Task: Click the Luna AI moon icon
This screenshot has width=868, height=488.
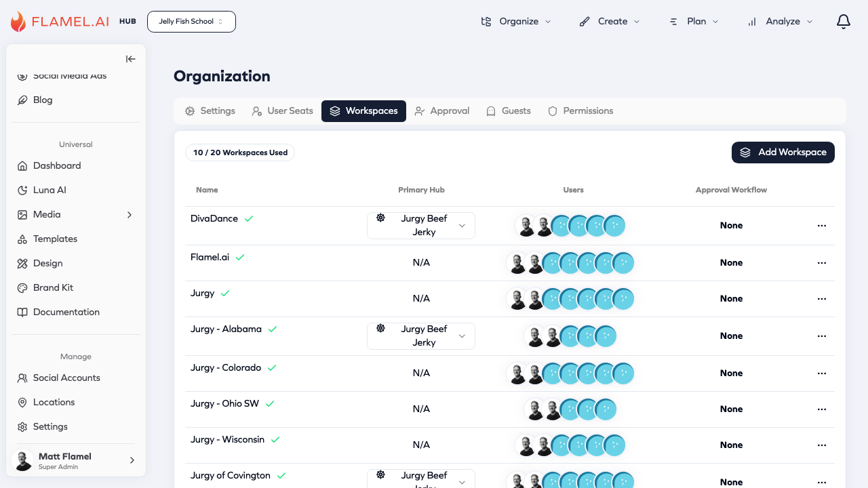Action: [22, 190]
